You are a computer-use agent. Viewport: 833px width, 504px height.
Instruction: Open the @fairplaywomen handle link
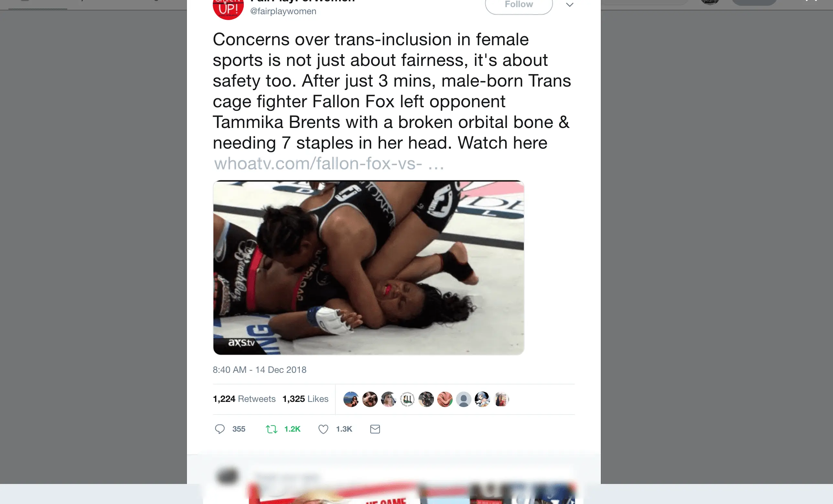click(x=283, y=11)
